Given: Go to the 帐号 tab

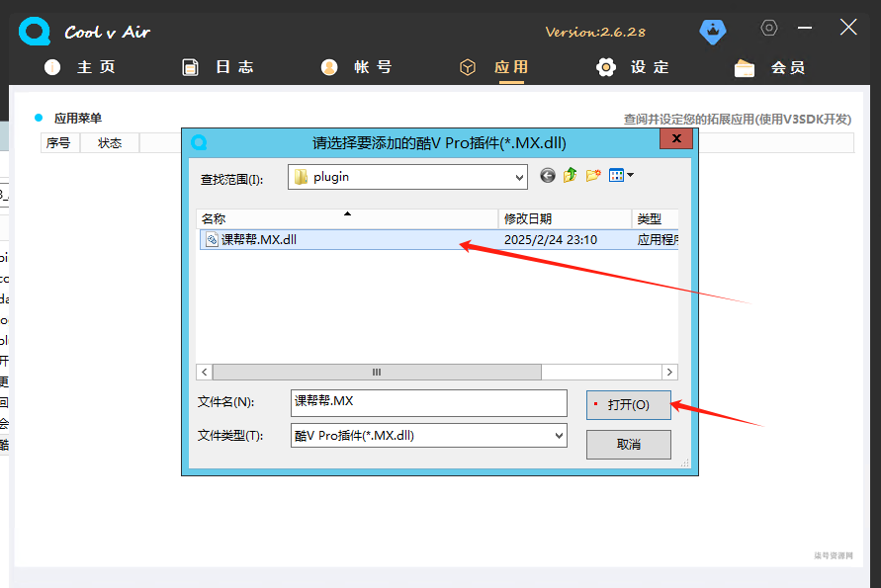Looking at the screenshot, I should click(357, 67).
